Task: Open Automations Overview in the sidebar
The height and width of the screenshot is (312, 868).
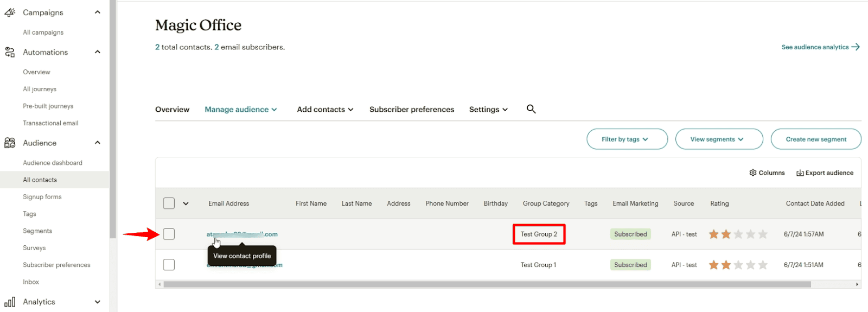Action: click(36, 72)
